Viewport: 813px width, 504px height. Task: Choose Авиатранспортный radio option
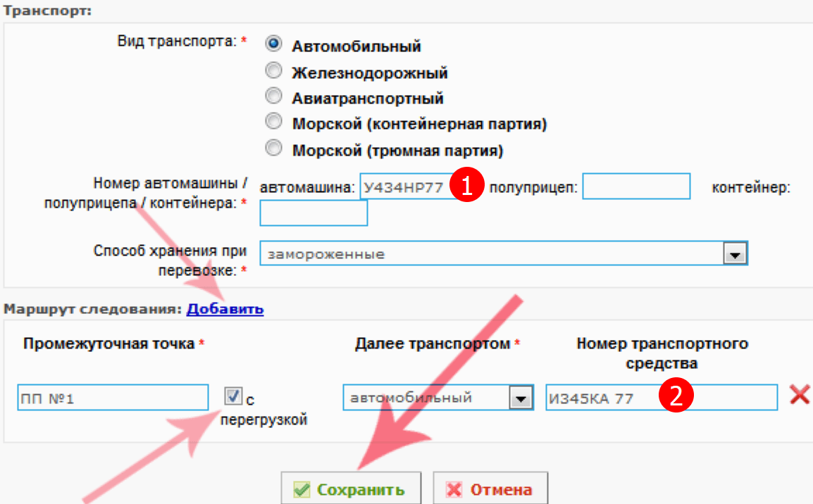coord(273,96)
